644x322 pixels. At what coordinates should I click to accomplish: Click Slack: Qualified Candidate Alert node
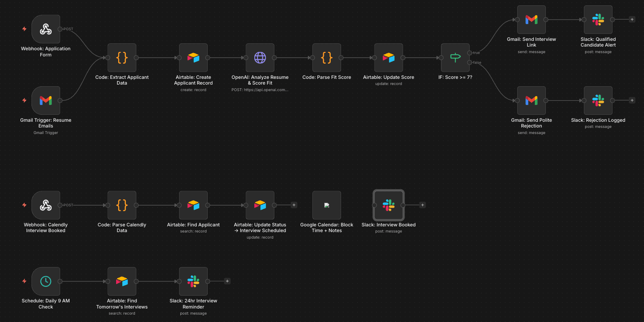point(598,20)
